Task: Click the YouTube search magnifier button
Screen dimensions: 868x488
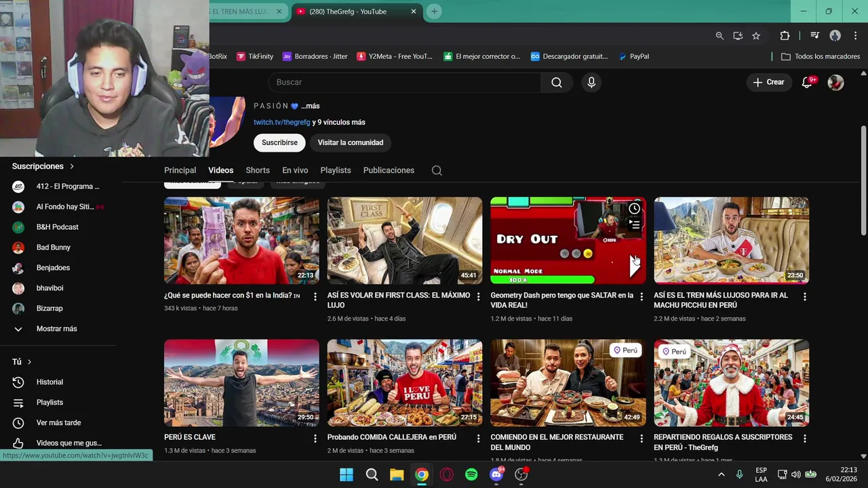Action: [557, 82]
